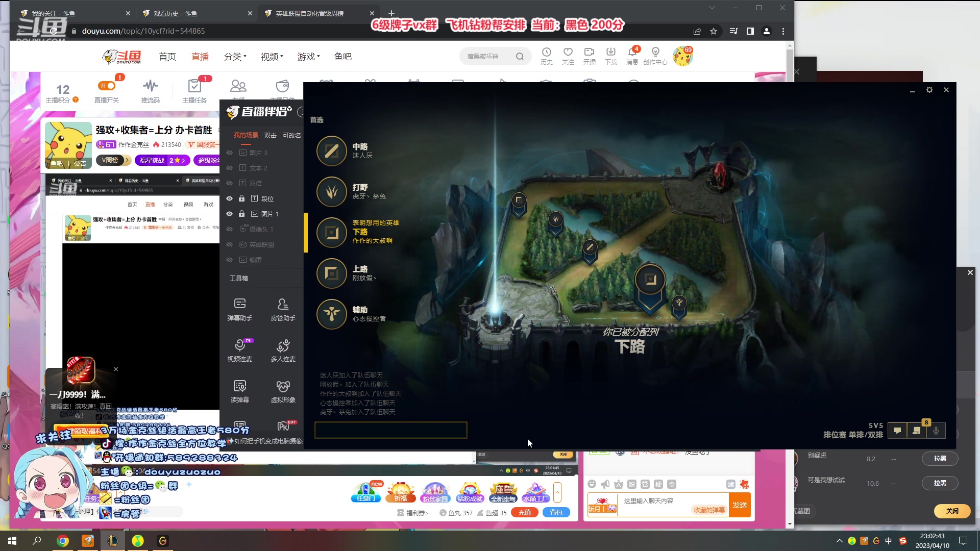Screen dimensions: 980x551
Task: Select the 辅助 support role icon
Action: (332, 314)
